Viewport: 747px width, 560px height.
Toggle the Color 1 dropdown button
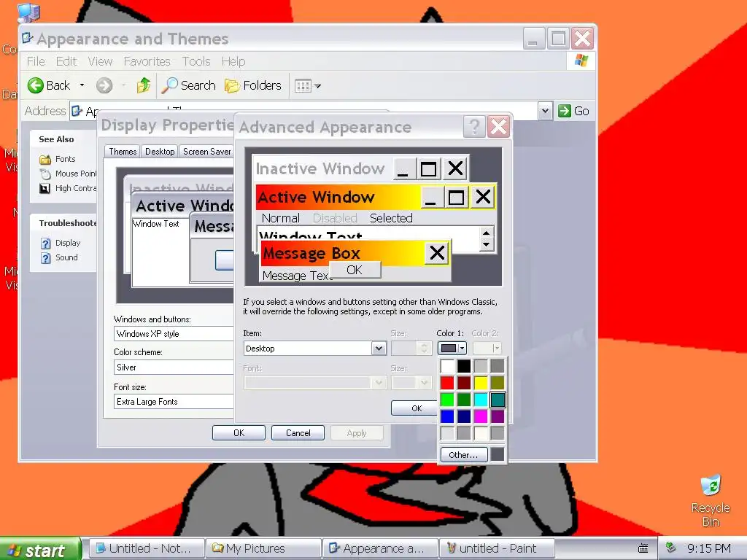[452, 348]
